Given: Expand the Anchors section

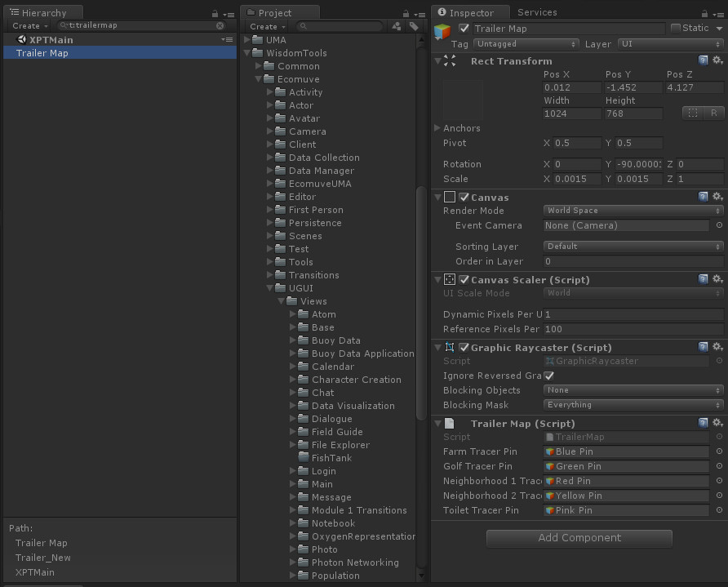Looking at the screenshot, I should tap(437, 127).
